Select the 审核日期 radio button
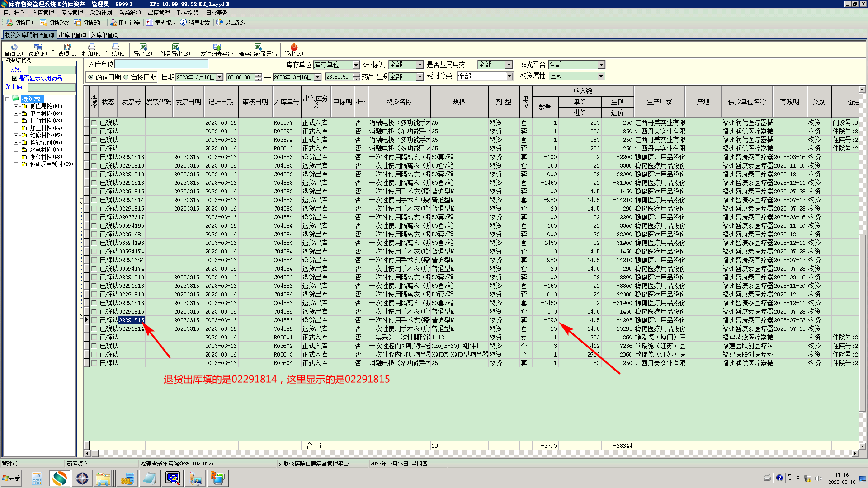Viewport: 868px width, 488px height. click(126, 77)
